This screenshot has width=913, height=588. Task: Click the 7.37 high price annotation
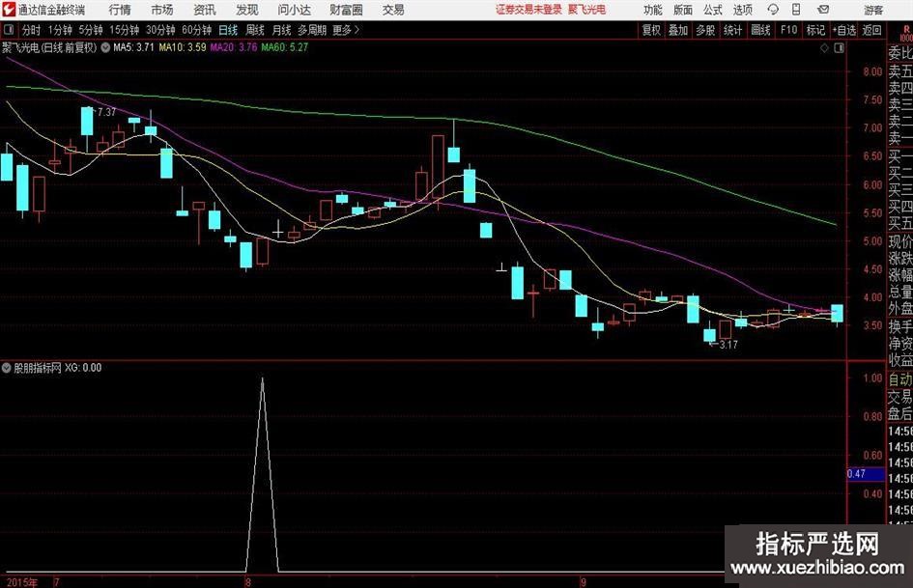pos(106,112)
